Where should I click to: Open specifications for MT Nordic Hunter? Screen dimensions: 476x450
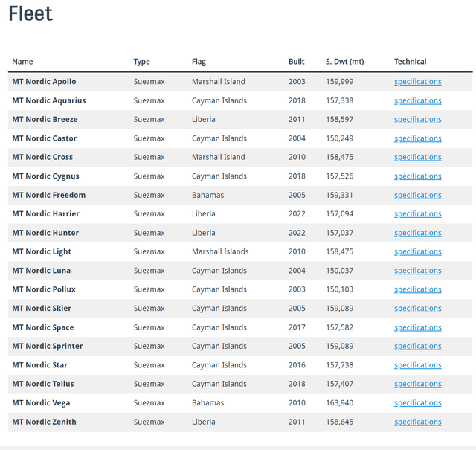click(x=418, y=233)
